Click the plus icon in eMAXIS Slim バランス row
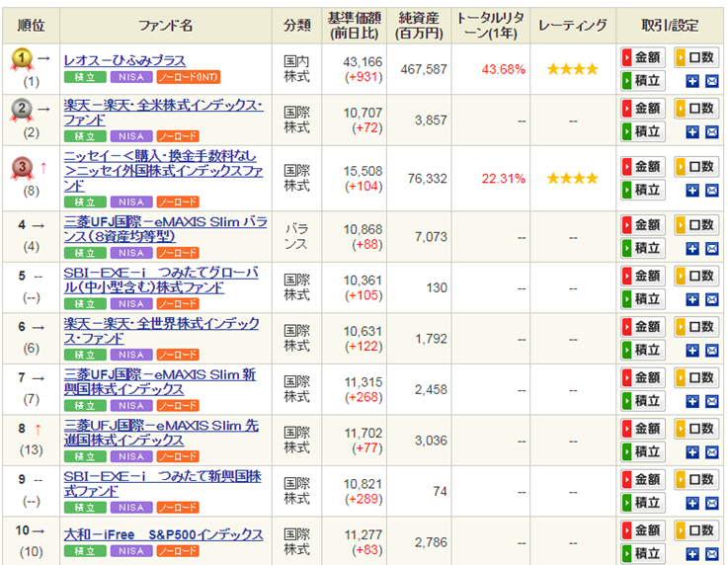Image resolution: width=728 pixels, height=565 pixels. tap(692, 248)
